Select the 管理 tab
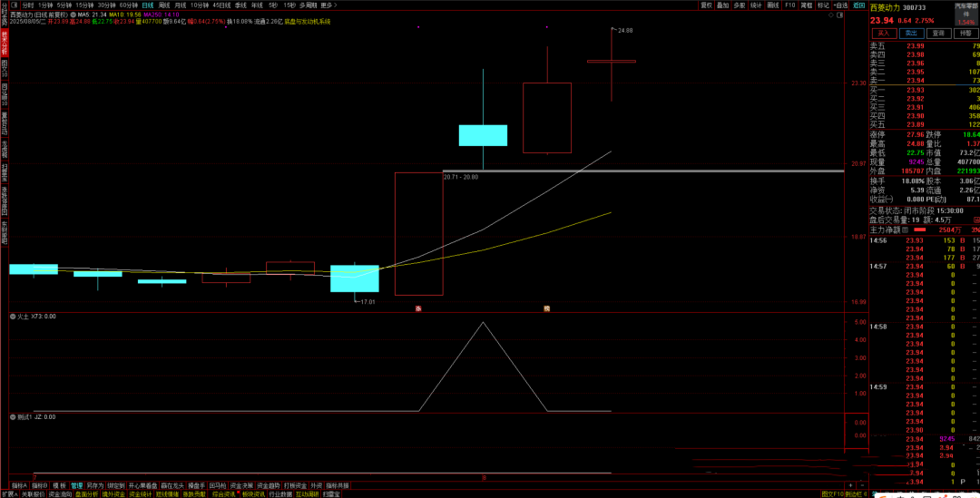The image size is (980, 498). click(x=76, y=485)
